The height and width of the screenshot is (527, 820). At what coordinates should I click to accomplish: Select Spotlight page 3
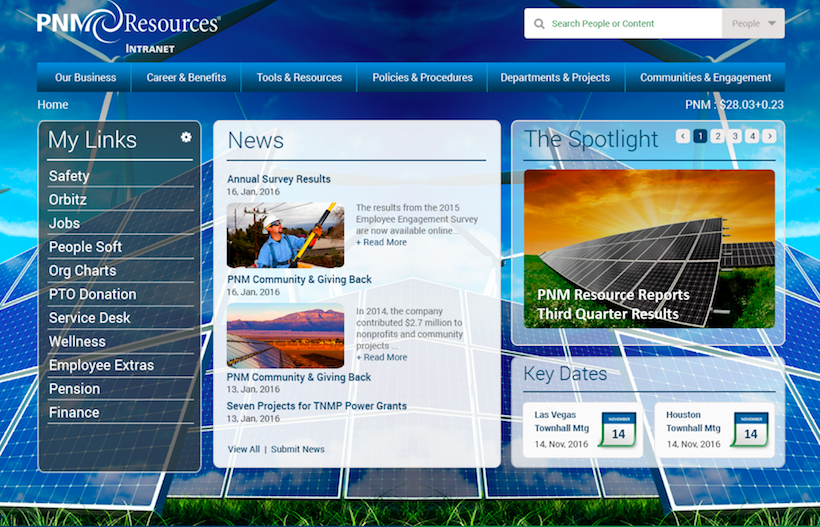(735, 136)
